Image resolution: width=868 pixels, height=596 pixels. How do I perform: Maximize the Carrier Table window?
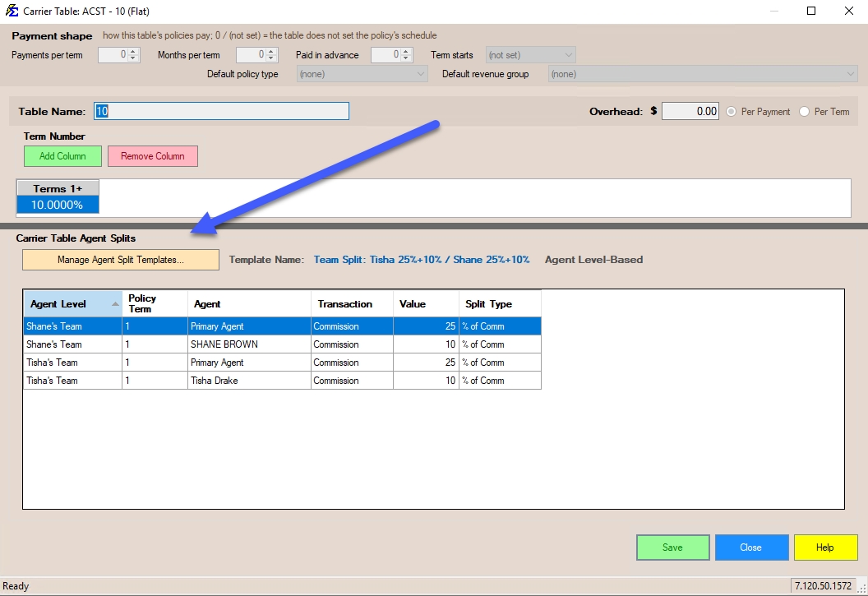click(811, 11)
